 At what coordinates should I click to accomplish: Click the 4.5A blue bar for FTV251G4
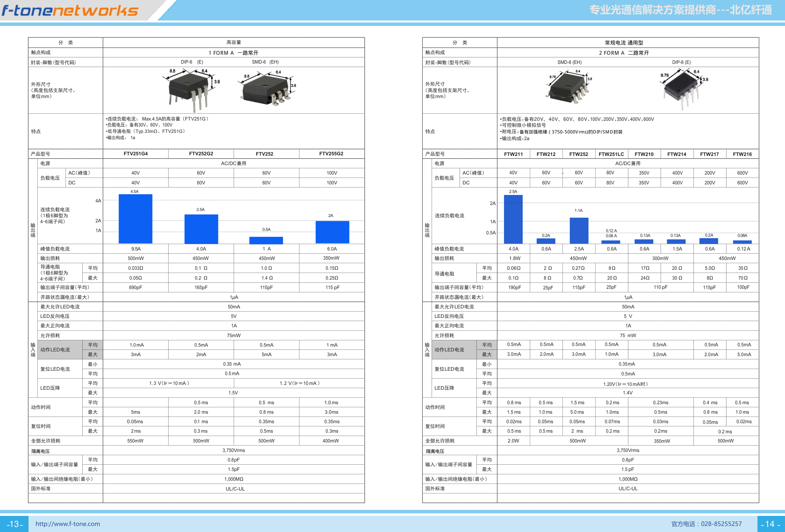pyautogui.click(x=135, y=219)
